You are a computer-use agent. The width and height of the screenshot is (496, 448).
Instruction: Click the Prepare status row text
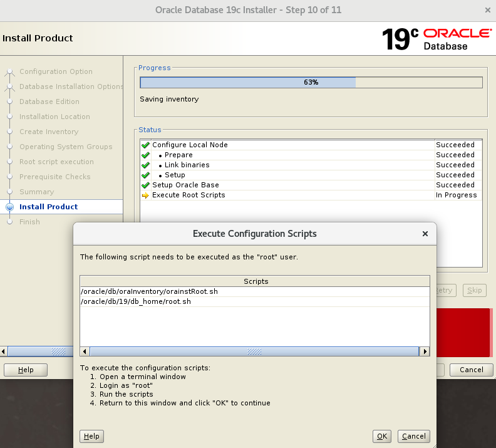(x=178, y=155)
